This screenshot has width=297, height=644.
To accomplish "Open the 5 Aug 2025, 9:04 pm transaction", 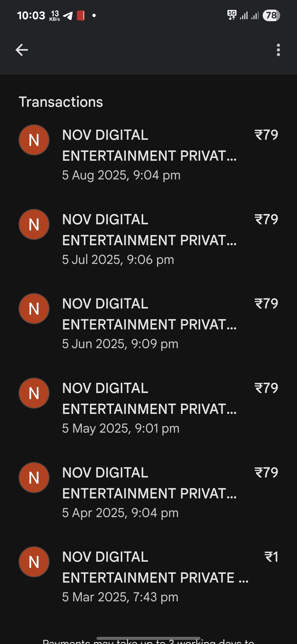I will click(149, 155).
